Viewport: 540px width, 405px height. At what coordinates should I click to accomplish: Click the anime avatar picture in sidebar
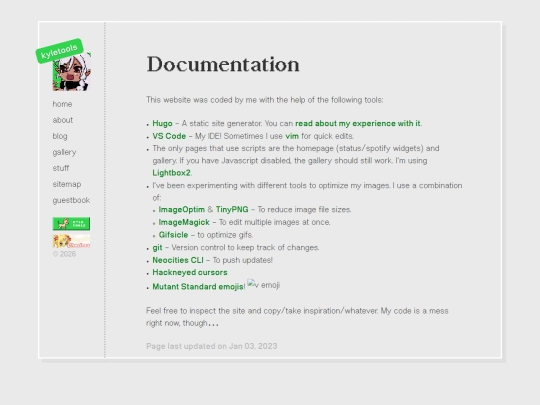tap(72, 72)
